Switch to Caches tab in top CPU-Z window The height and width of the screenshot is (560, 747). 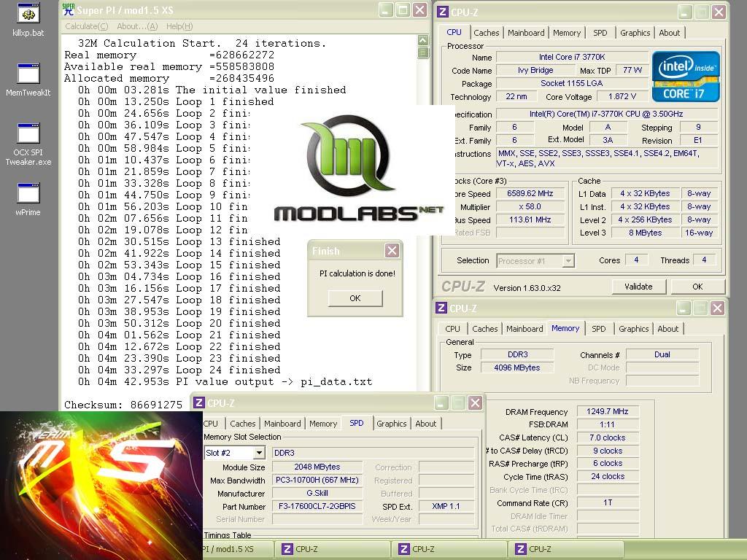[x=486, y=33]
